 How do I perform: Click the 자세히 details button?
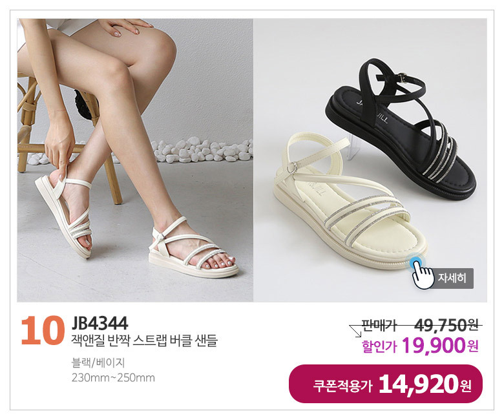452,278
